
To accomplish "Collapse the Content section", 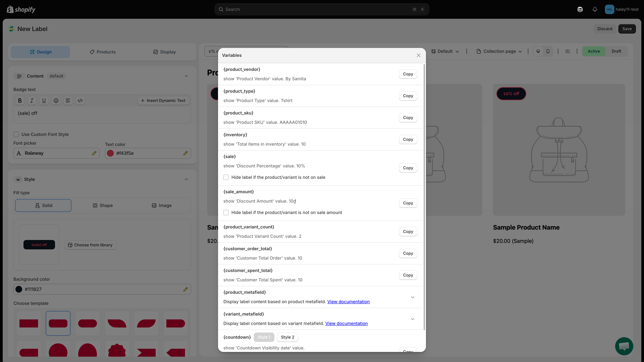I will 186,76.
